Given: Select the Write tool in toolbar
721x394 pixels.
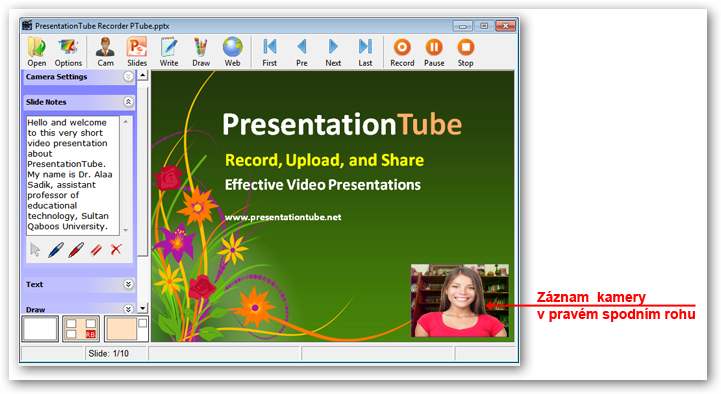Looking at the screenshot, I should click(x=169, y=52).
